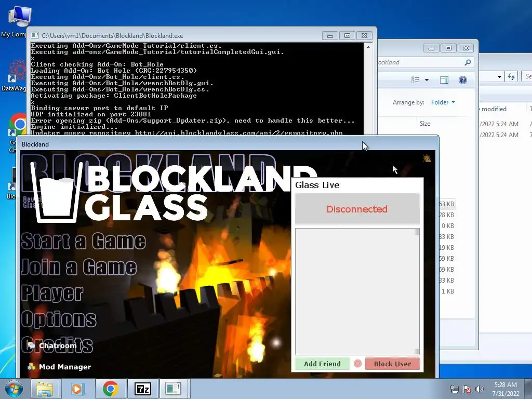Expand the Arrange by Folder dropdown in Explorer
This screenshot has height=399, width=532.
443,102
